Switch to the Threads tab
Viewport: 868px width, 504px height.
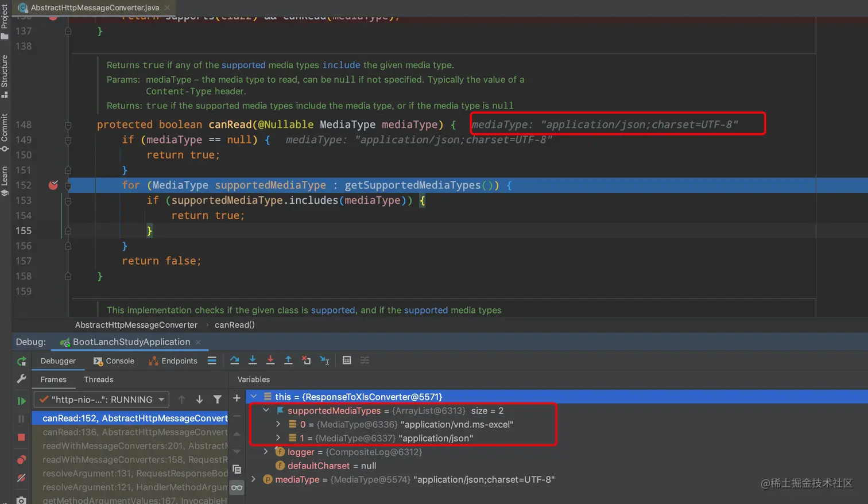pyautogui.click(x=99, y=379)
